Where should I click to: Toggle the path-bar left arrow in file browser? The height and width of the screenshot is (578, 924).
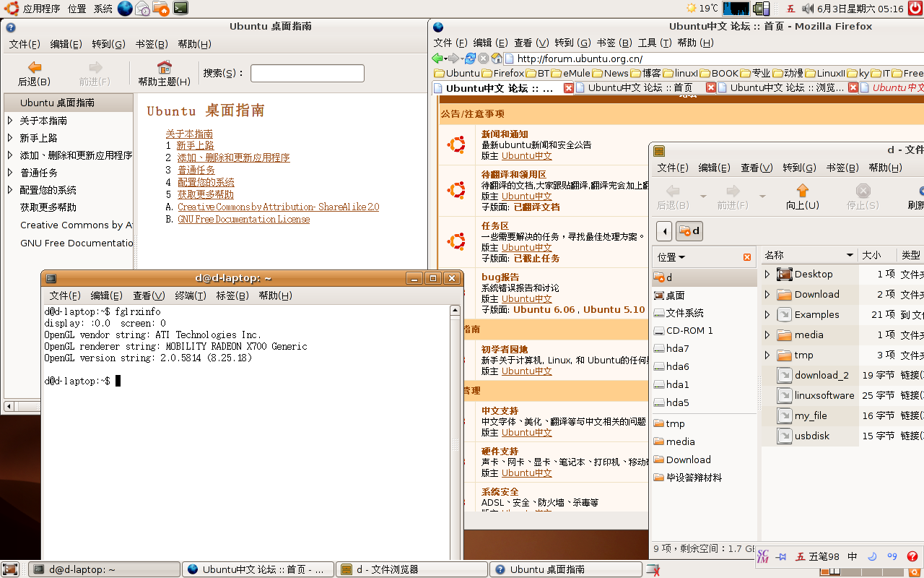pyautogui.click(x=664, y=231)
